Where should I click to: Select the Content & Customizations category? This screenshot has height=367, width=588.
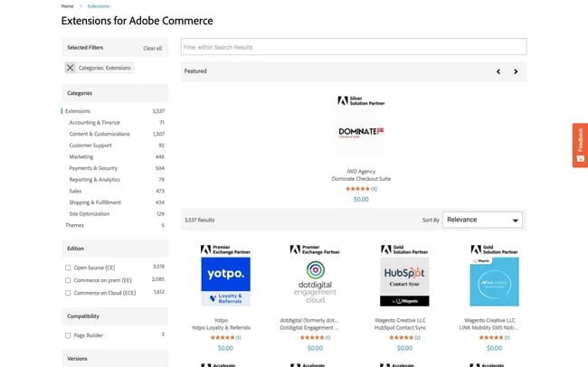click(100, 134)
